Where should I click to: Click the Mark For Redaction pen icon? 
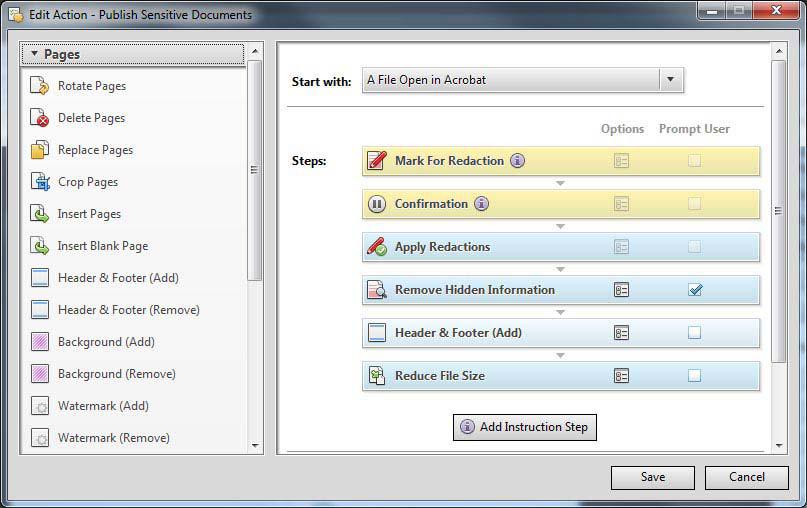[377, 161]
